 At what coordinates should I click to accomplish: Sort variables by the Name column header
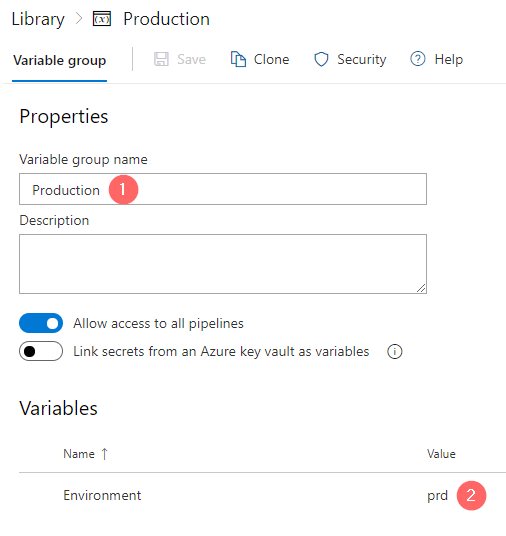79,454
